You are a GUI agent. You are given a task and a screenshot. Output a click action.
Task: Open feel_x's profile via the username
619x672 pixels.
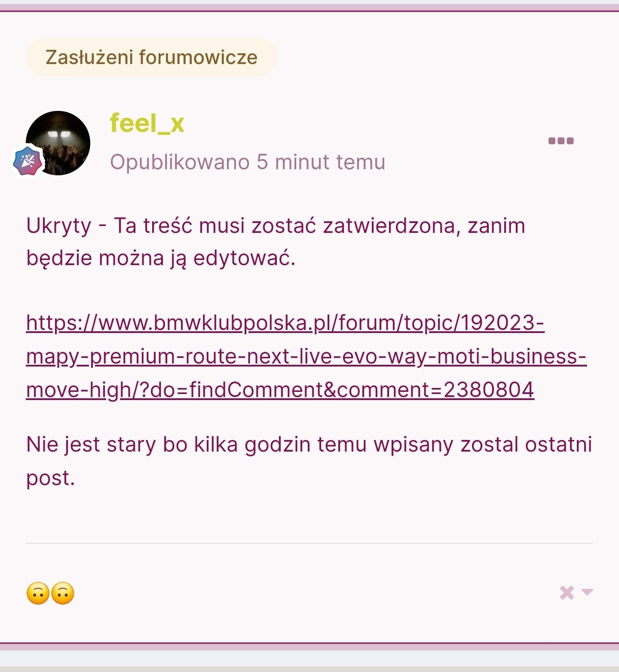(x=147, y=123)
